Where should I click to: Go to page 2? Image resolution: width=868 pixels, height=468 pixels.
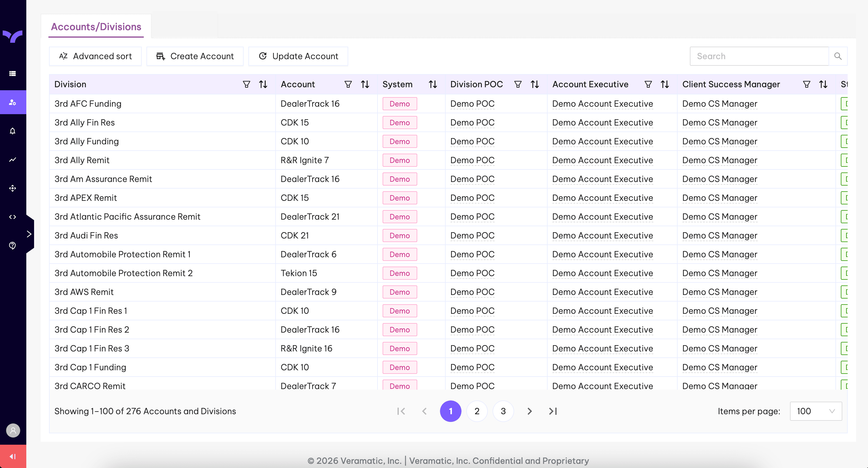pos(477,411)
